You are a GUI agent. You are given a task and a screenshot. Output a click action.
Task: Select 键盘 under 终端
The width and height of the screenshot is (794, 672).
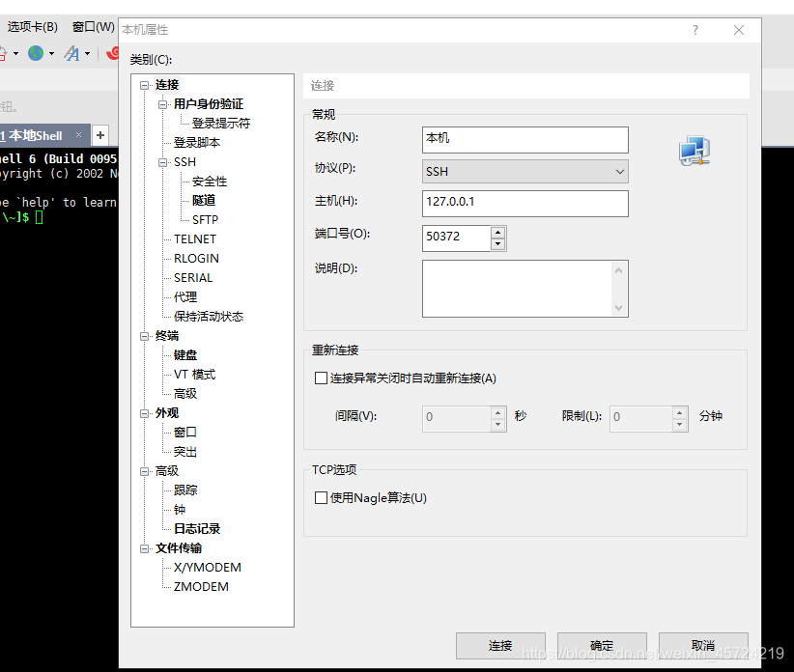[x=185, y=355]
